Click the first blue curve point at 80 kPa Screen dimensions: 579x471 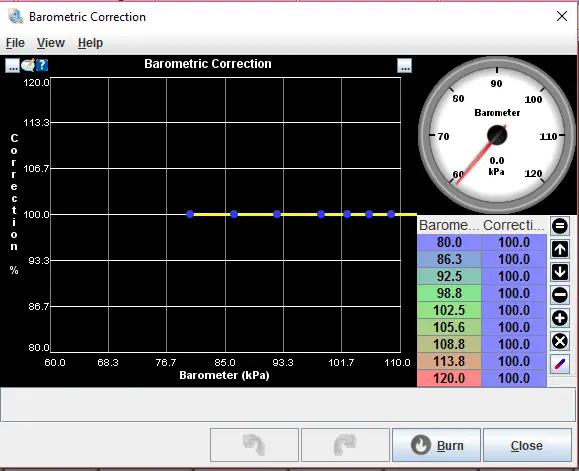click(190, 214)
